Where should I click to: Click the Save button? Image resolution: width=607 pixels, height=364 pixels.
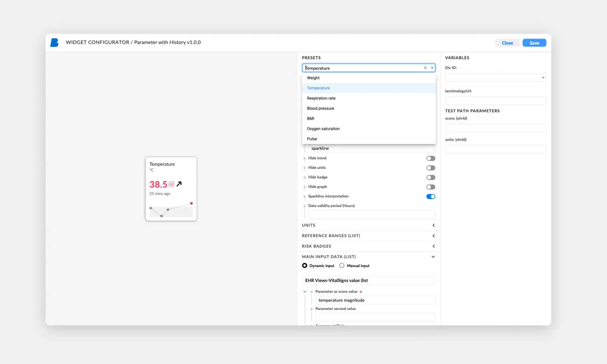(x=534, y=43)
